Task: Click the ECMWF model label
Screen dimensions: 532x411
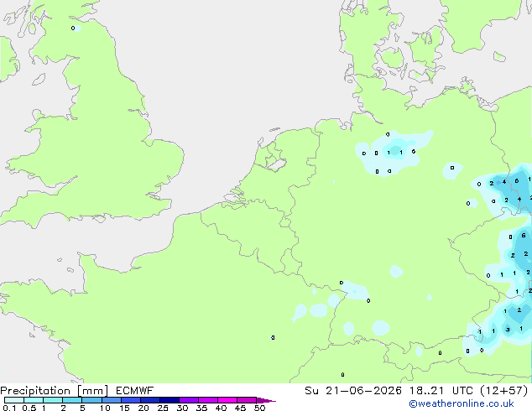Action: click(x=135, y=391)
